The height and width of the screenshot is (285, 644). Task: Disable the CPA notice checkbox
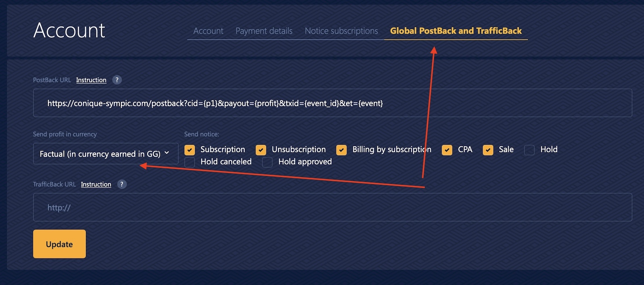point(447,150)
